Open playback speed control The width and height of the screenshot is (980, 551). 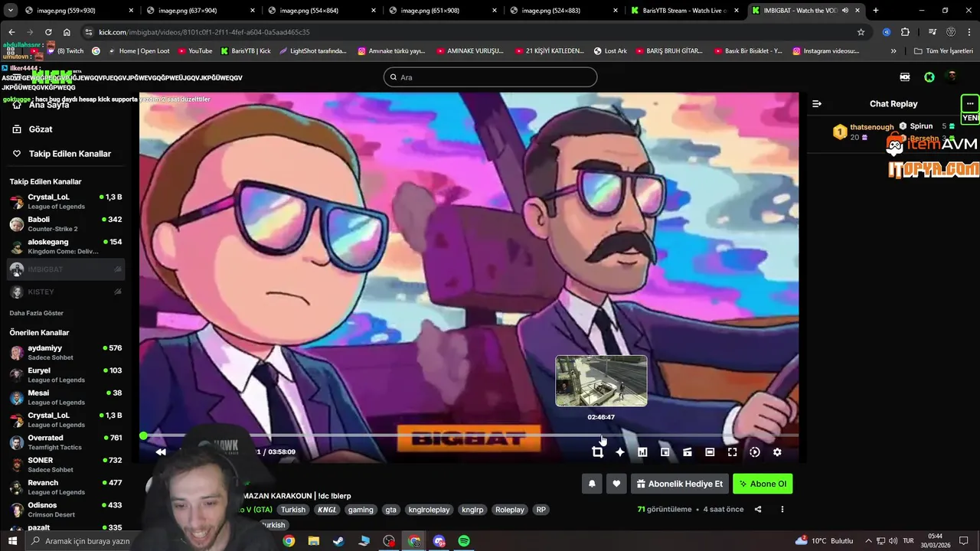pos(755,452)
